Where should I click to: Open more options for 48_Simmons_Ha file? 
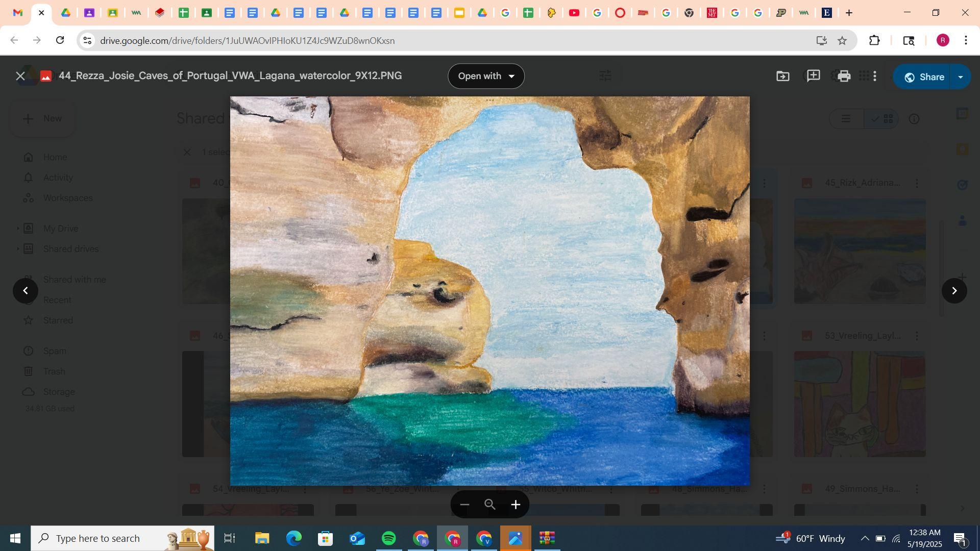coord(764,489)
